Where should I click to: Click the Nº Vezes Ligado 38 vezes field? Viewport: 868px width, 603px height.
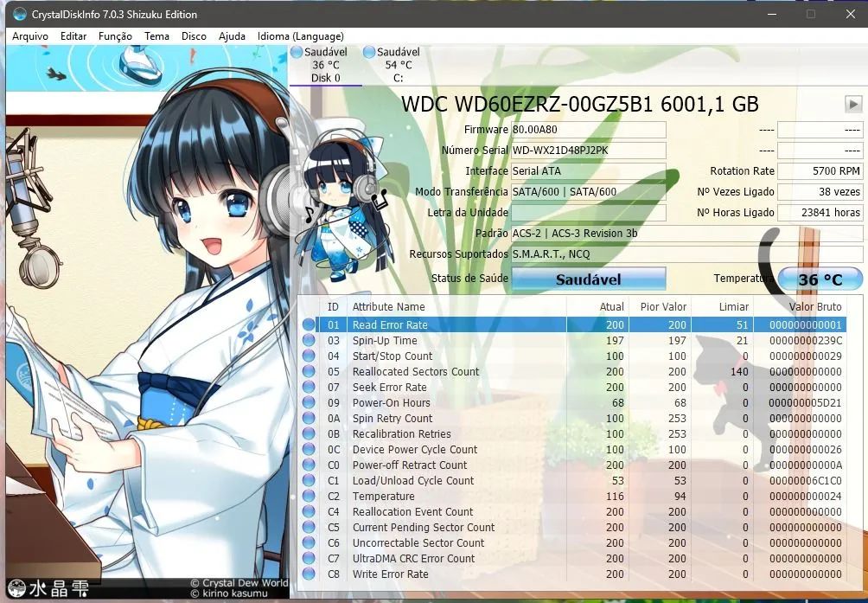click(x=820, y=191)
